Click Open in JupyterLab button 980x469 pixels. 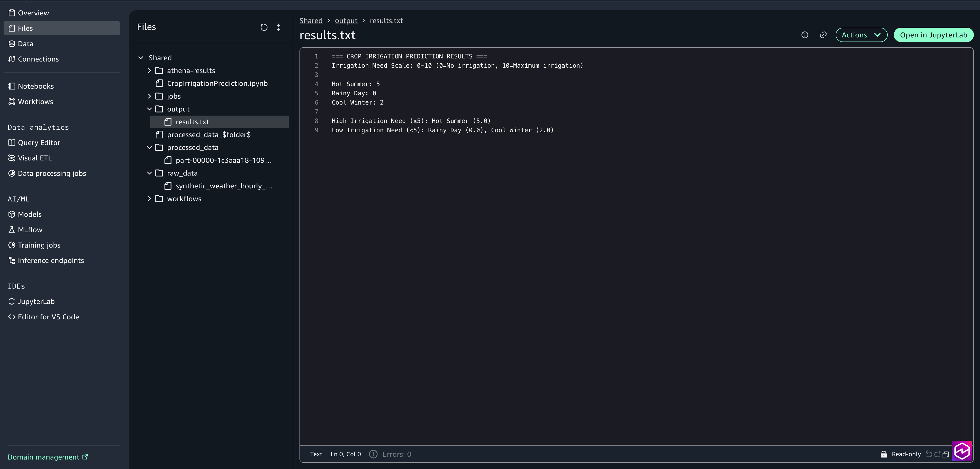pyautogui.click(x=933, y=35)
